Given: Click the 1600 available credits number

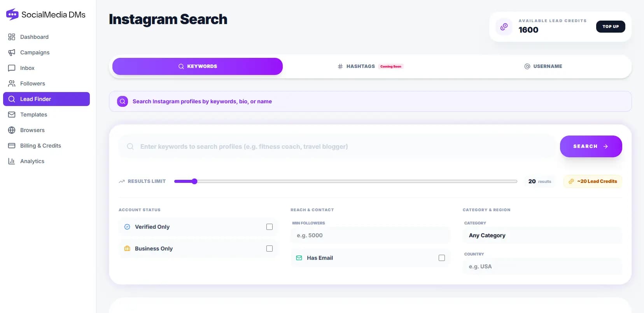Looking at the screenshot, I should (528, 30).
